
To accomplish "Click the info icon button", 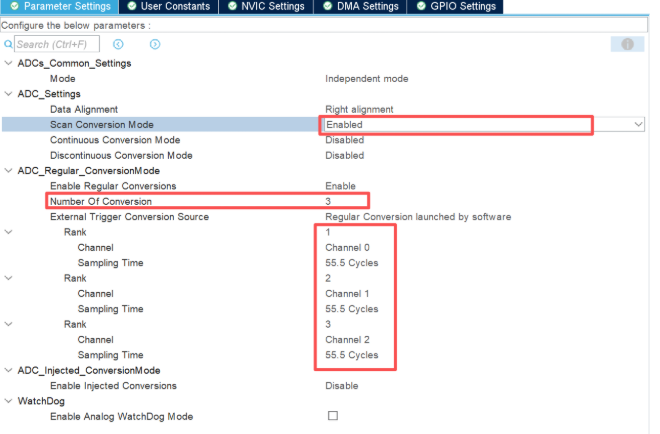I will [x=627, y=44].
